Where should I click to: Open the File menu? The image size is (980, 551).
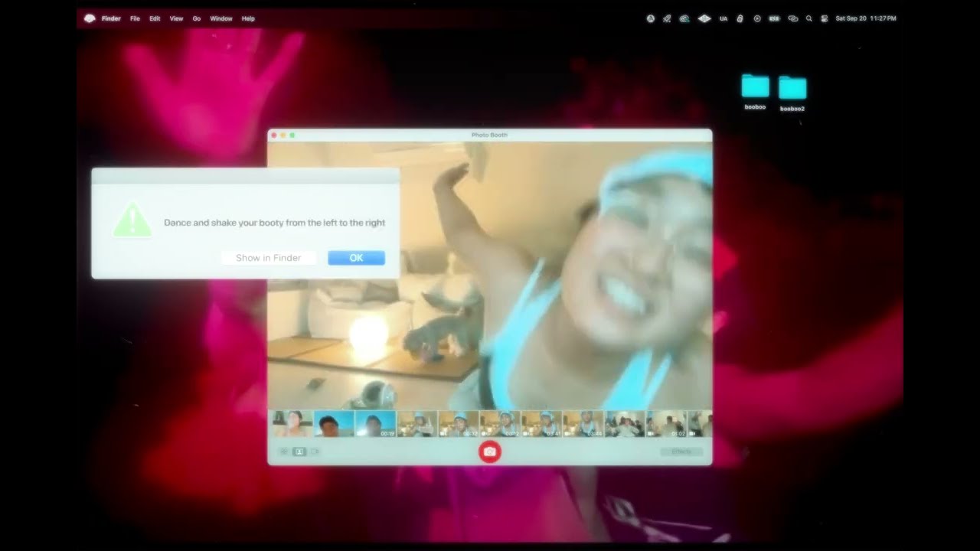(x=135, y=18)
